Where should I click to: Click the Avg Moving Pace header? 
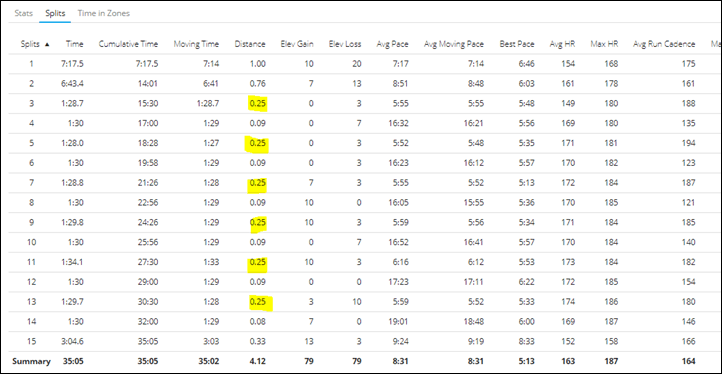(x=454, y=44)
